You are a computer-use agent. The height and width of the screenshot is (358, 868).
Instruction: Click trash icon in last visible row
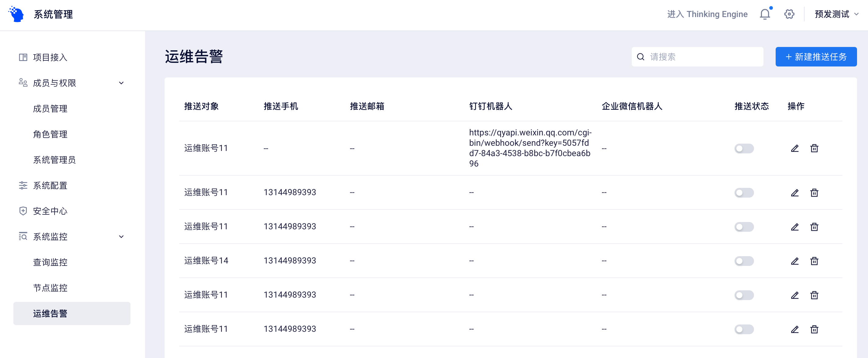814,329
